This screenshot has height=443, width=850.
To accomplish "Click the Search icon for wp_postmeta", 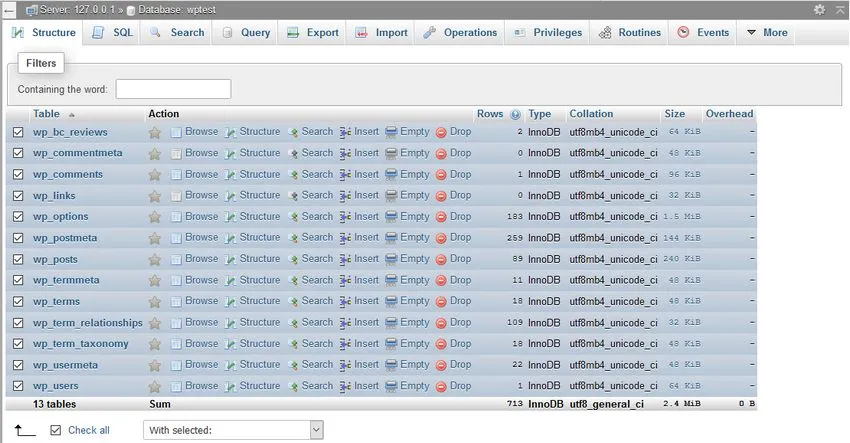I will (293, 238).
